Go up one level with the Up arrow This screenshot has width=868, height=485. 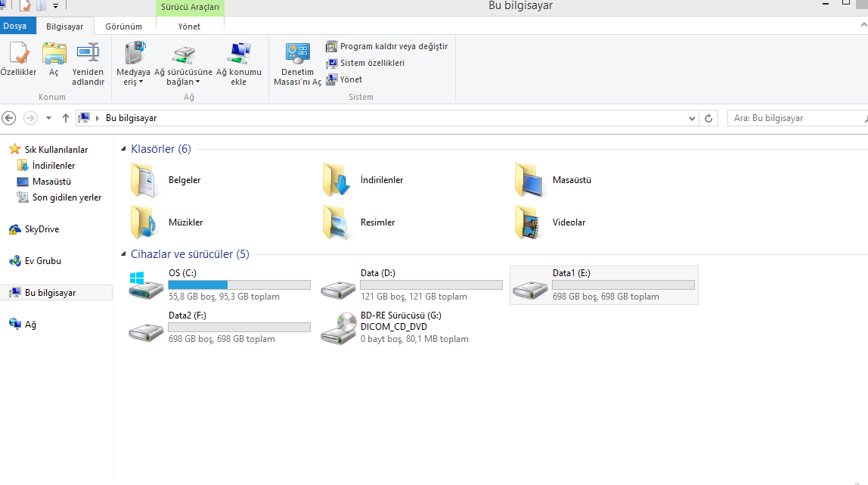[65, 118]
